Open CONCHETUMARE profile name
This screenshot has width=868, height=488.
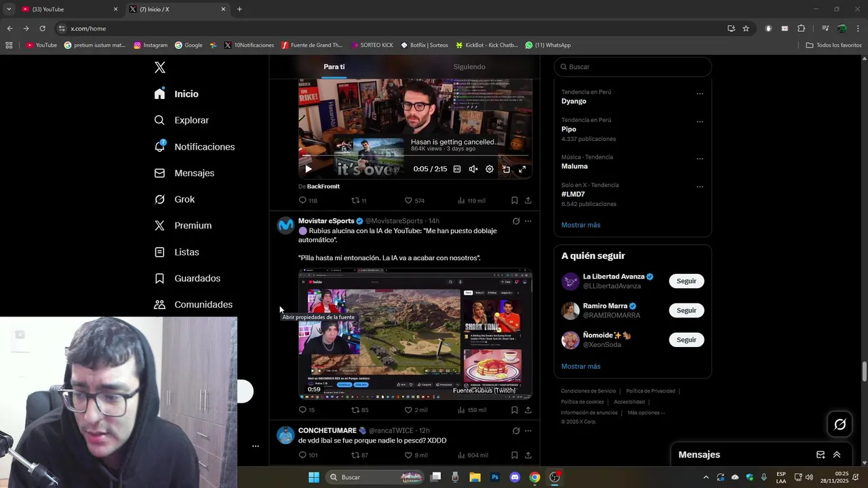[328, 430]
